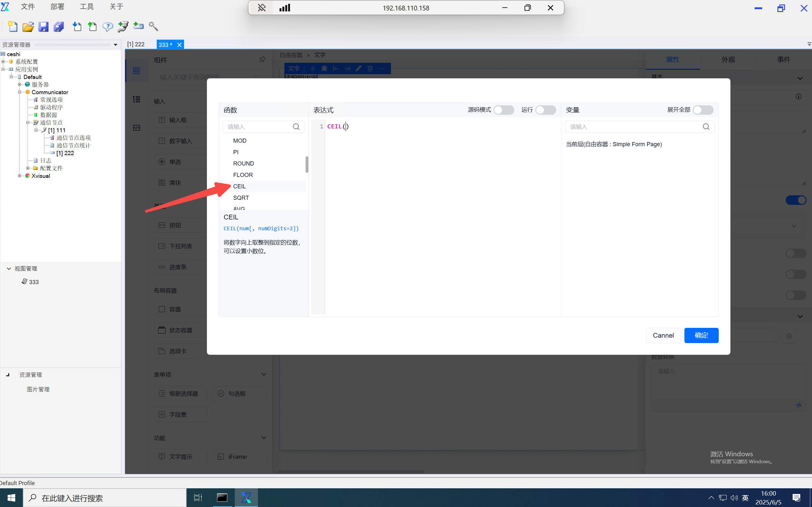Open Task View on the taskbar
The width and height of the screenshot is (812, 507).
(198, 497)
